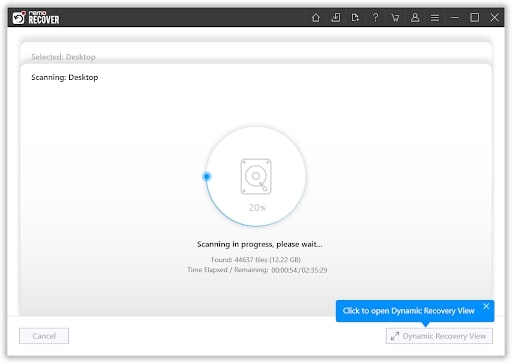Open Dynamic Recovery View

pyautogui.click(x=439, y=336)
